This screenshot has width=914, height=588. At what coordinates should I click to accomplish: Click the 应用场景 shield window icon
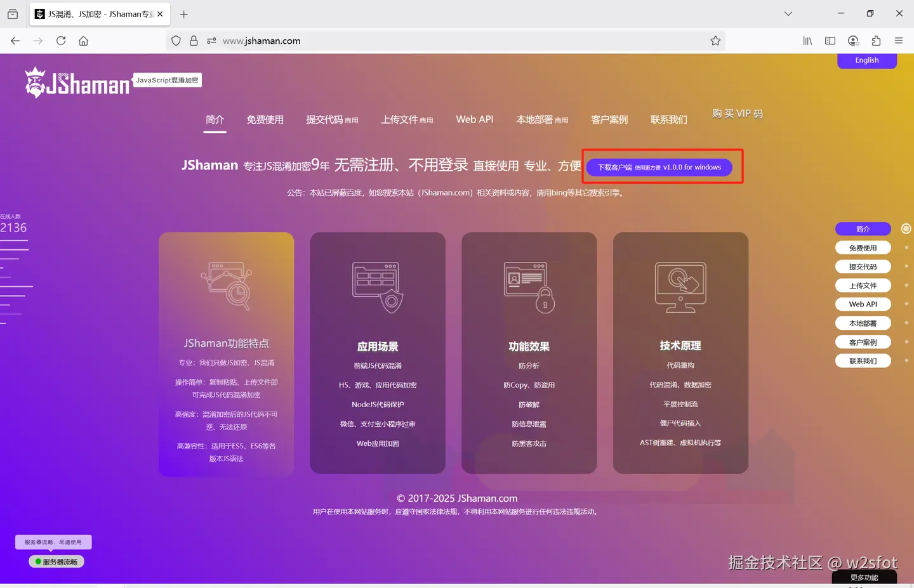point(378,287)
